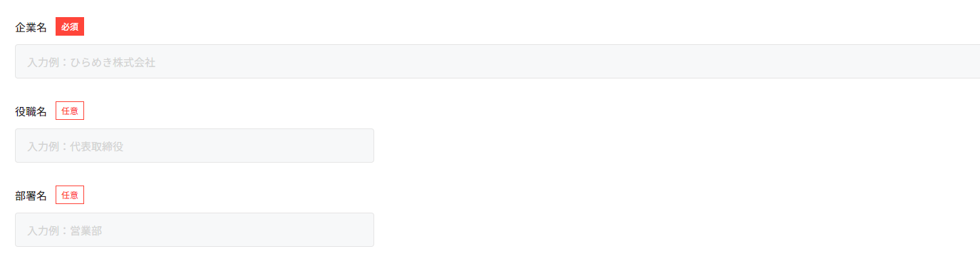Click the 企業名 field label
The image size is (980, 264).
pos(31,27)
